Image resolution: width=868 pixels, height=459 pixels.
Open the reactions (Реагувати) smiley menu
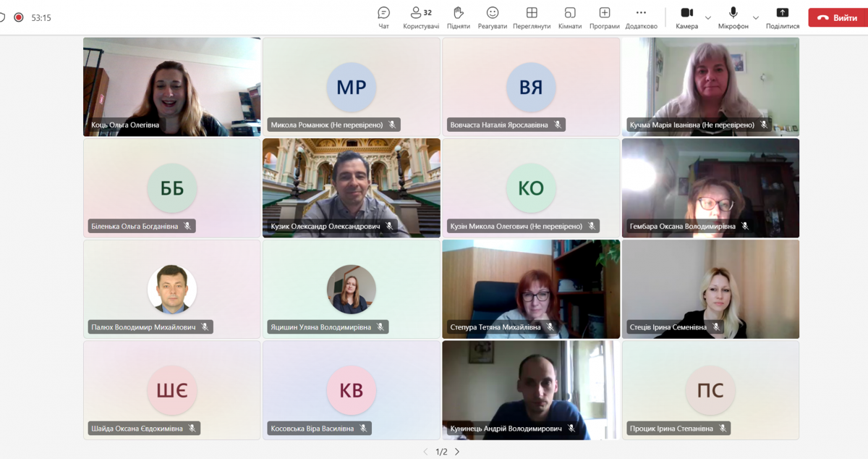[x=492, y=17]
